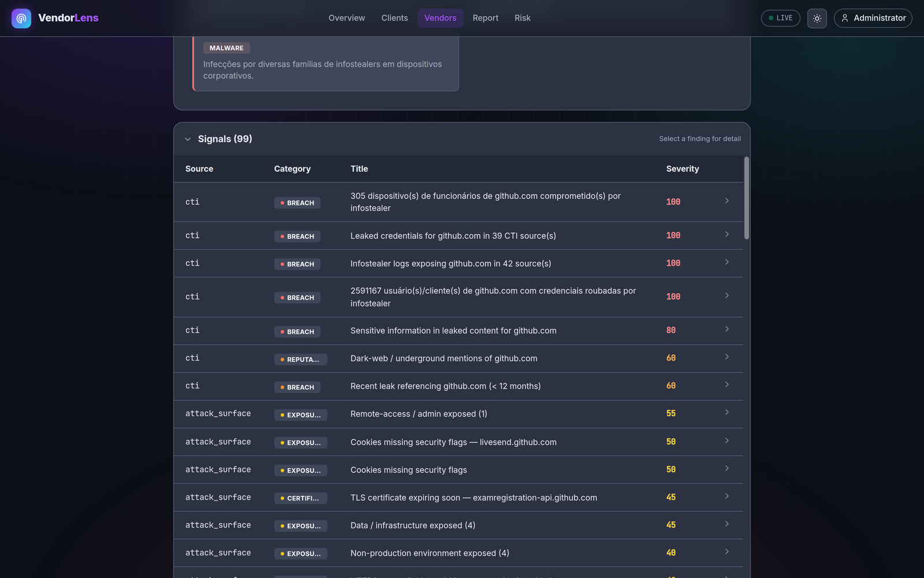Click EXPOSU... badge on livesend.github.com row
924x578 pixels.
(x=301, y=443)
